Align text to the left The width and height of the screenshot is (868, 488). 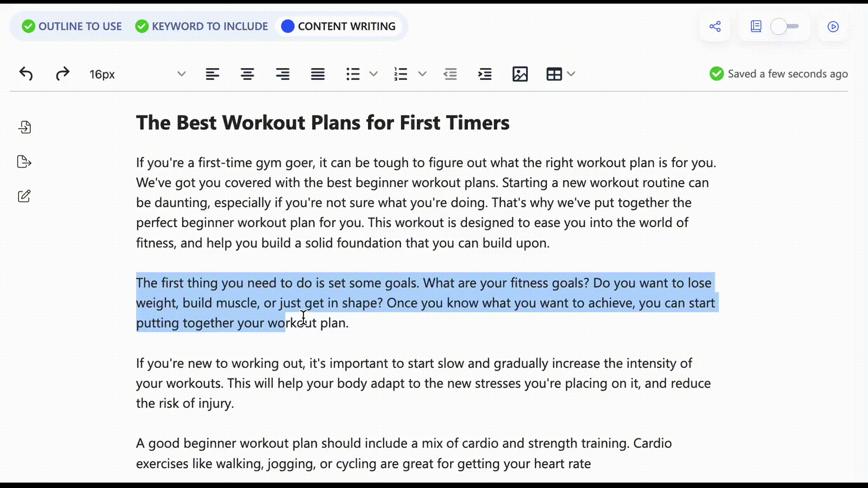(212, 74)
